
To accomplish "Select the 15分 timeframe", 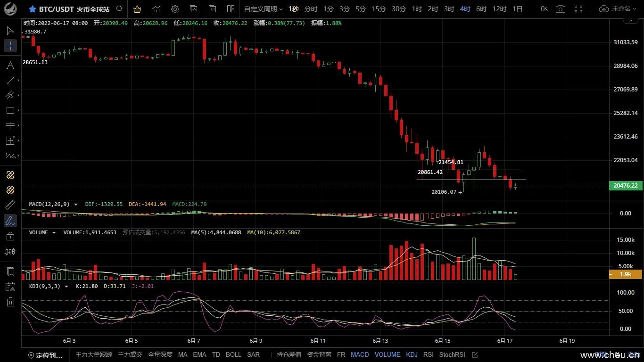I will point(379,9).
